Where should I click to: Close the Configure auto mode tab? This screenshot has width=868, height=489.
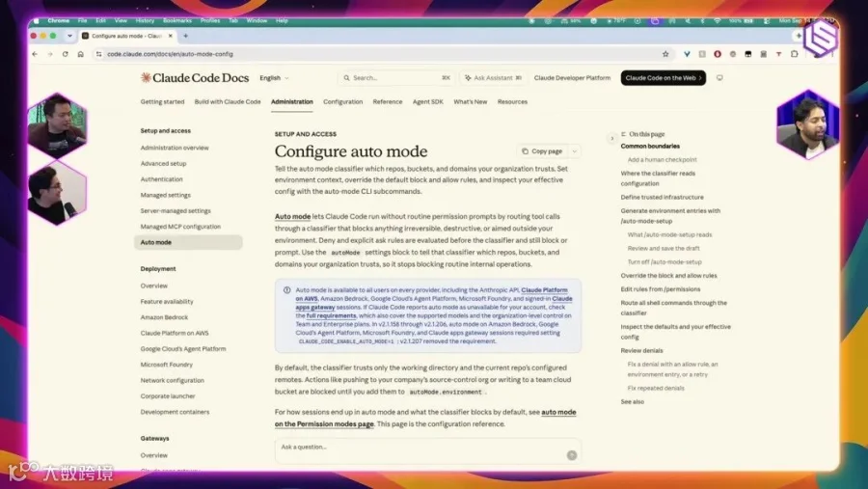pos(170,36)
